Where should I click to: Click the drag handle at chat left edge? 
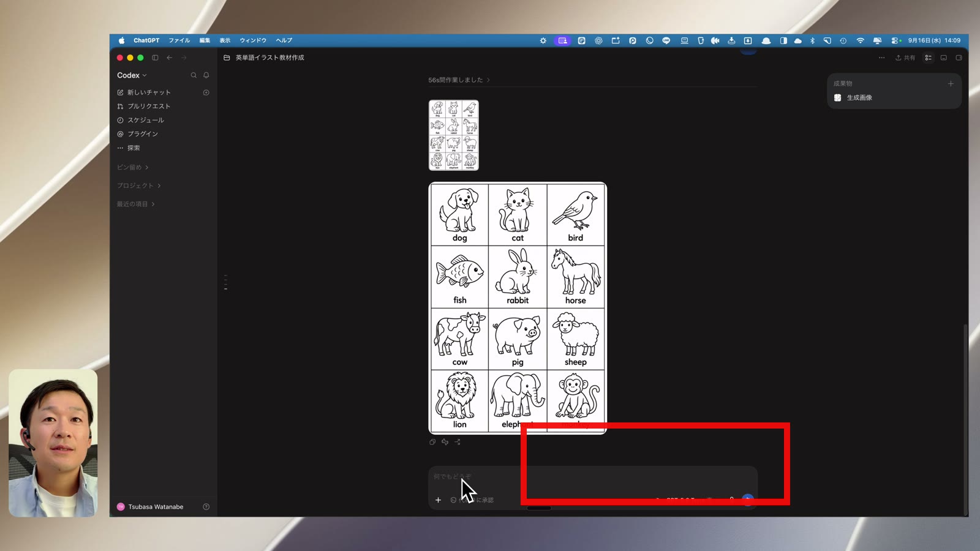click(226, 282)
